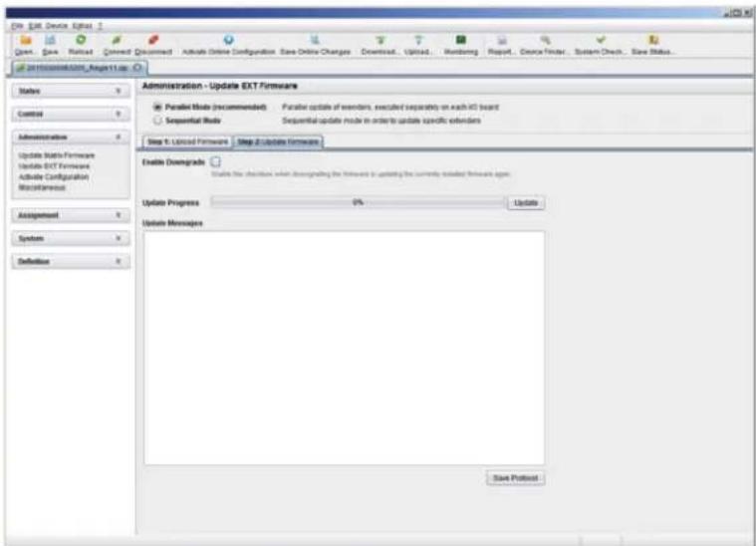
Task: Click the Parallel Mode description text
Action: (390, 107)
